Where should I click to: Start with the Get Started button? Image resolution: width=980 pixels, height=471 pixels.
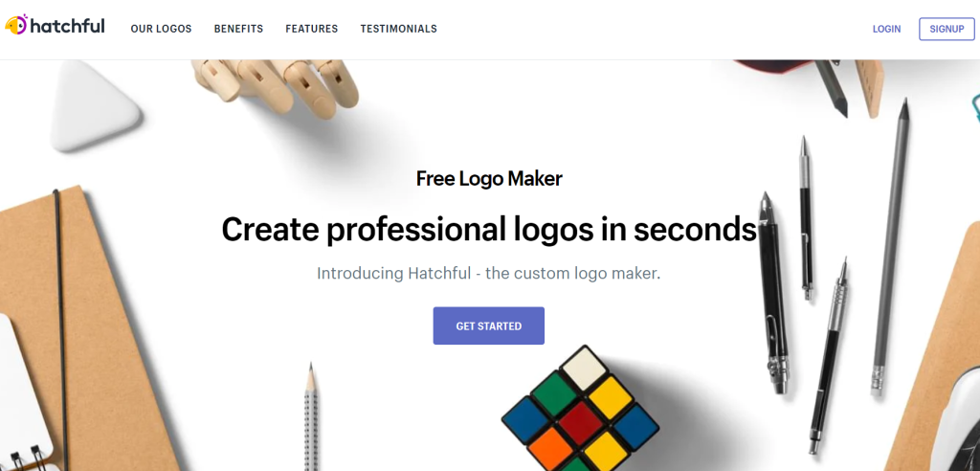489,325
